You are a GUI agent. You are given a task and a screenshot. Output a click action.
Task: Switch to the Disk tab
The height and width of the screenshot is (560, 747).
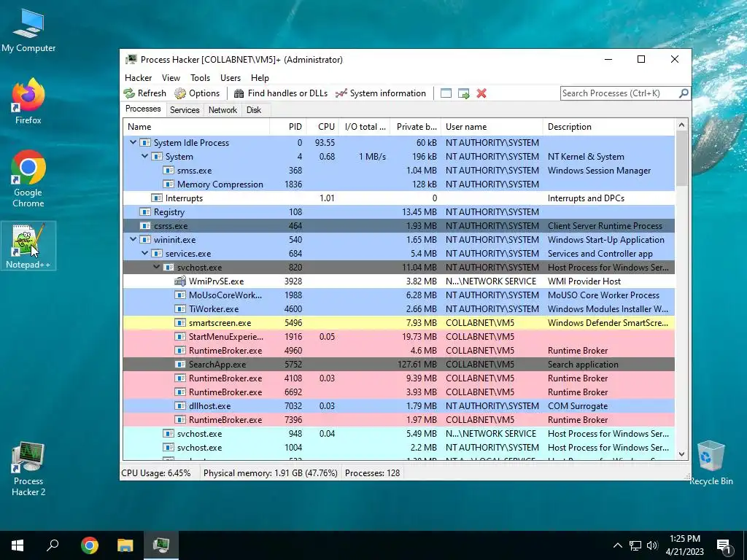pyautogui.click(x=254, y=110)
